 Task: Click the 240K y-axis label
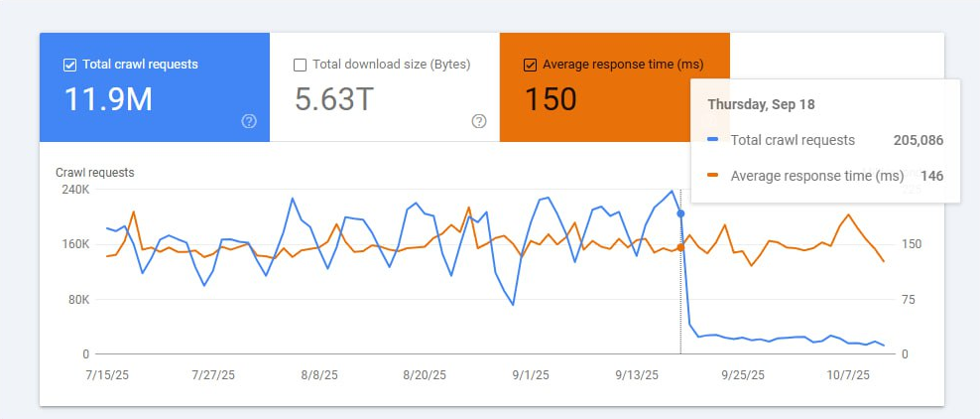[75, 190]
